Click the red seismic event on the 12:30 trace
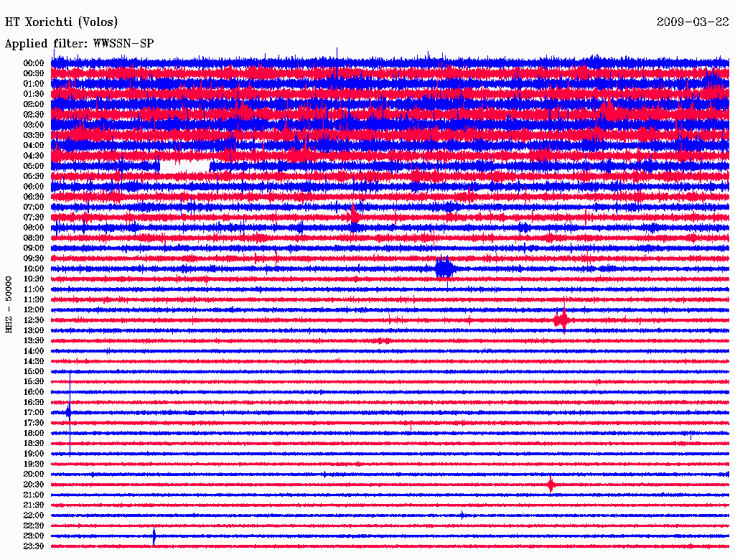 [562, 320]
